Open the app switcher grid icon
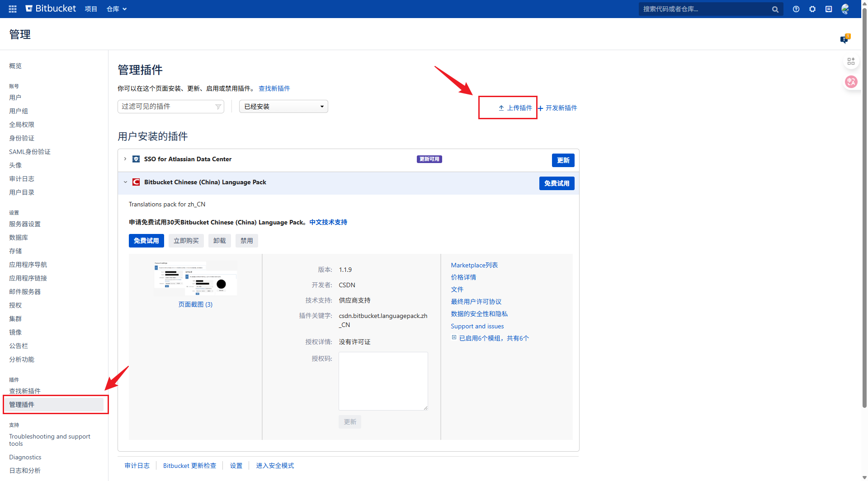 (x=13, y=9)
